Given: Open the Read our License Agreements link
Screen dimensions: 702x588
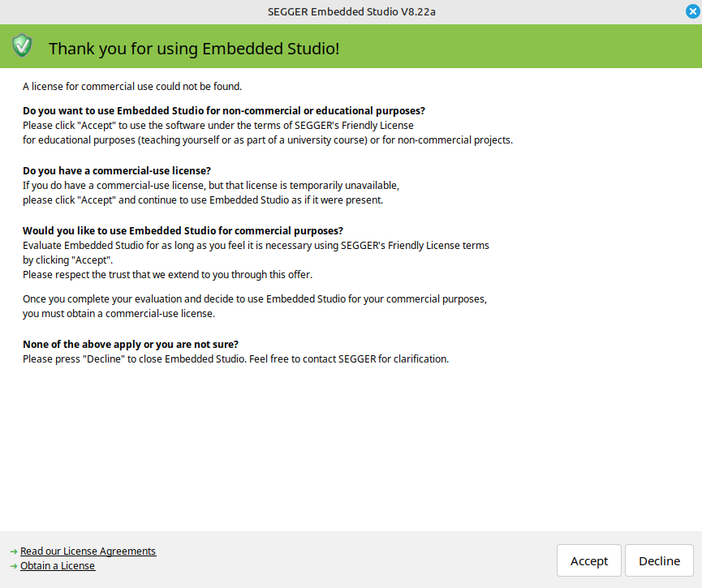Looking at the screenshot, I should pos(88,552).
